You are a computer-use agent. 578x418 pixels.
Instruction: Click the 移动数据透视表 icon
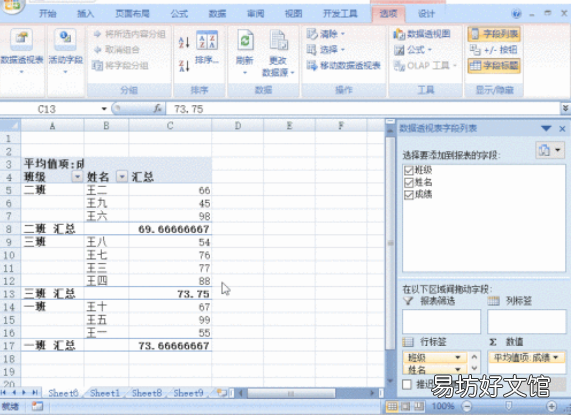(x=311, y=66)
